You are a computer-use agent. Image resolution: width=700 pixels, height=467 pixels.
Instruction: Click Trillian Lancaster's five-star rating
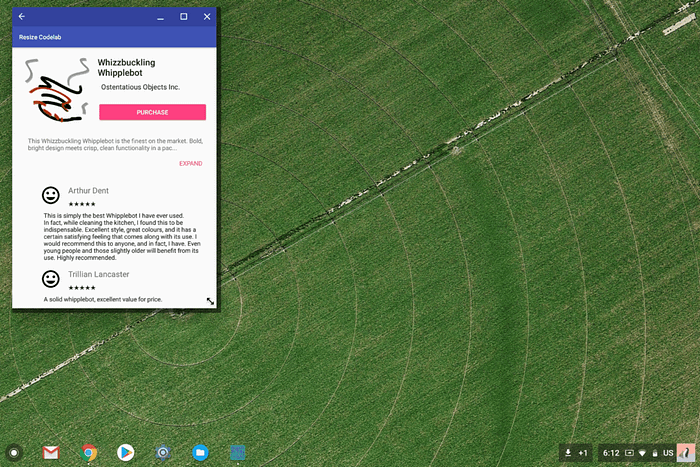(82, 288)
